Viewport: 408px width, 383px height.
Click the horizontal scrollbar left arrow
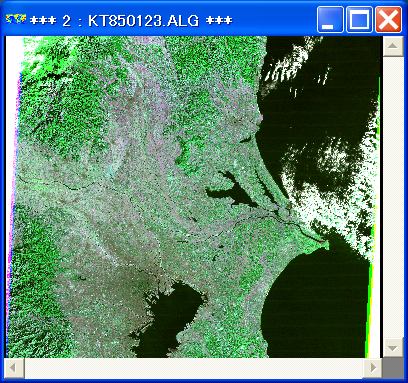coord(15,368)
